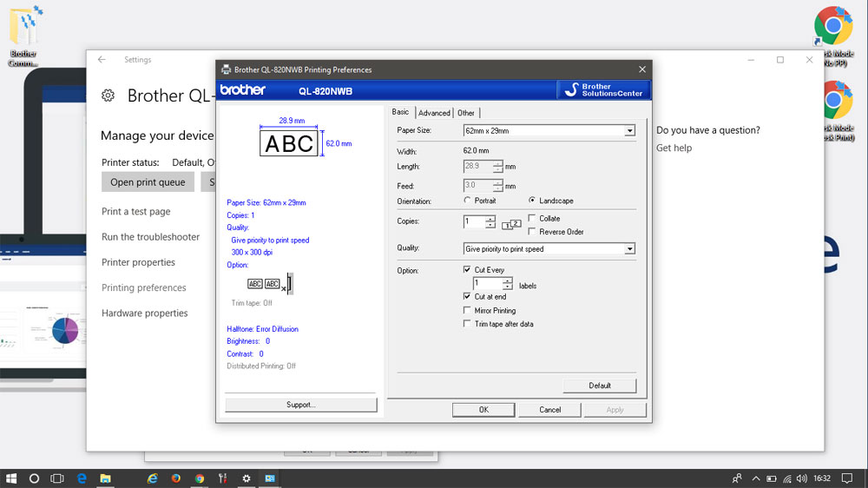
Task: Go back in Settings window via arrow
Action: 102,59
